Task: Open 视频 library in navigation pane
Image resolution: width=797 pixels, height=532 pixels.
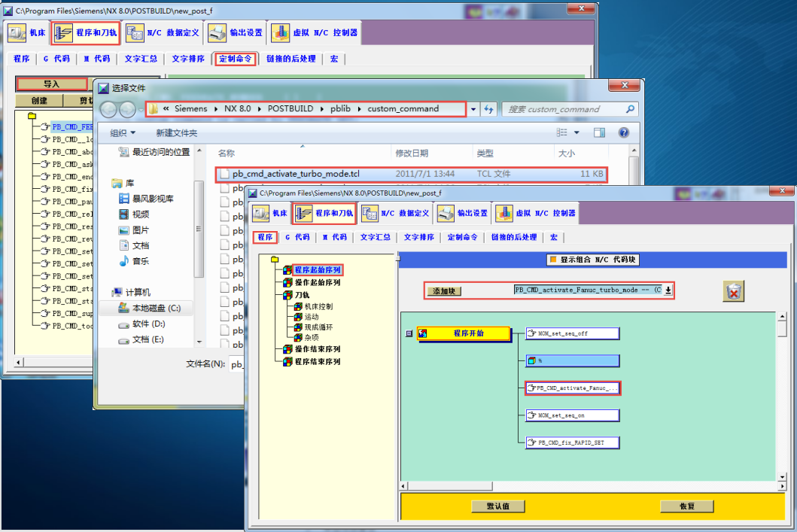Action: coord(134,214)
